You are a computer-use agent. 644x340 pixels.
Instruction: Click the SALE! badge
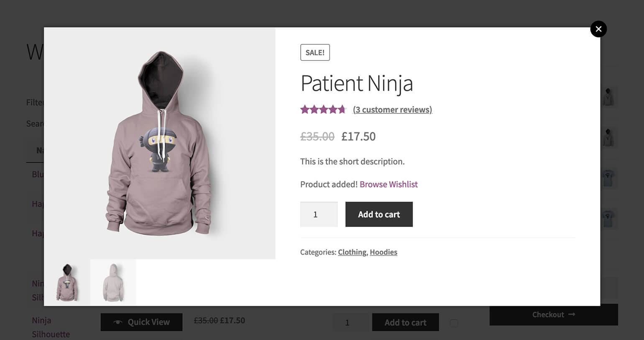(315, 53)
